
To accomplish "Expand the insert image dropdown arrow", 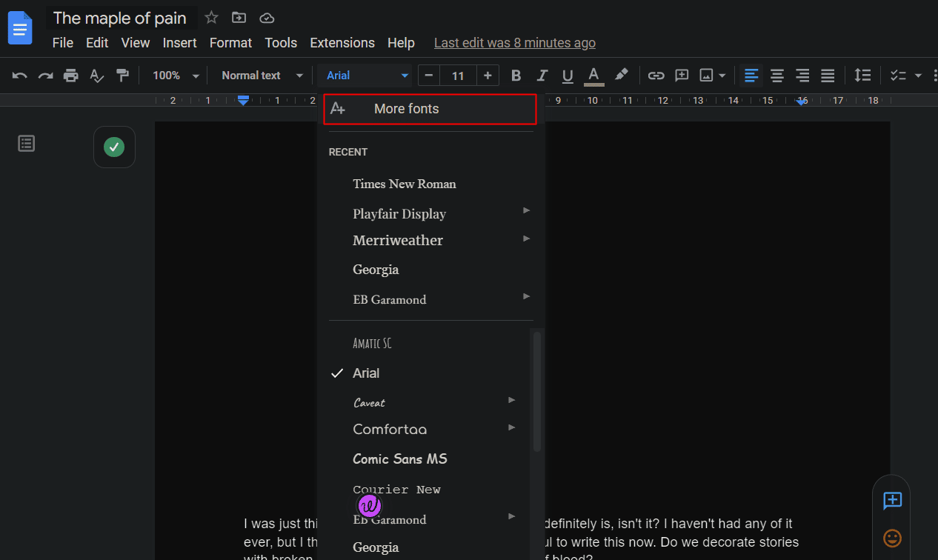I will (722, 76).
